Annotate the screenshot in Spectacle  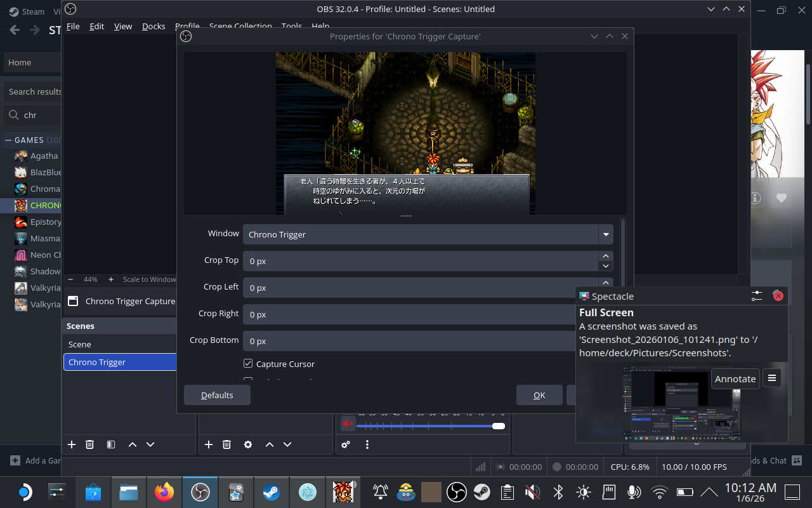pos(735,378)
